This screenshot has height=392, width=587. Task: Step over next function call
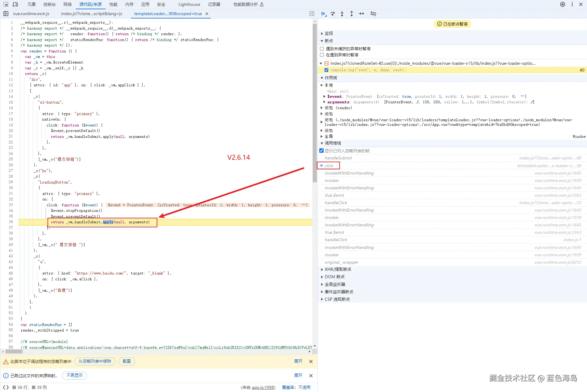point(333,14)
